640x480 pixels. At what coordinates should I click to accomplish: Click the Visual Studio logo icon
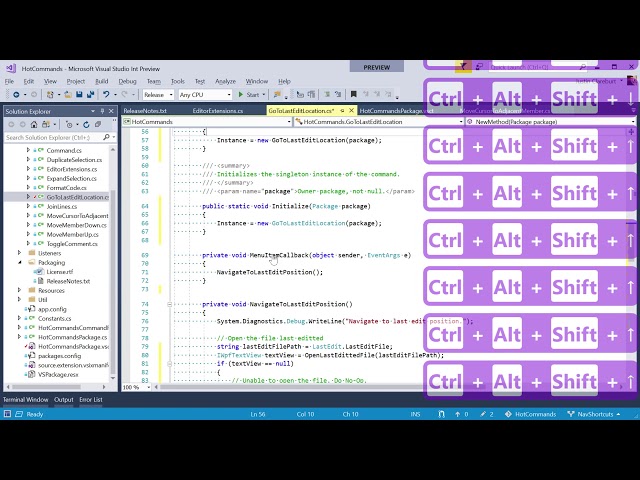(11, 68)
